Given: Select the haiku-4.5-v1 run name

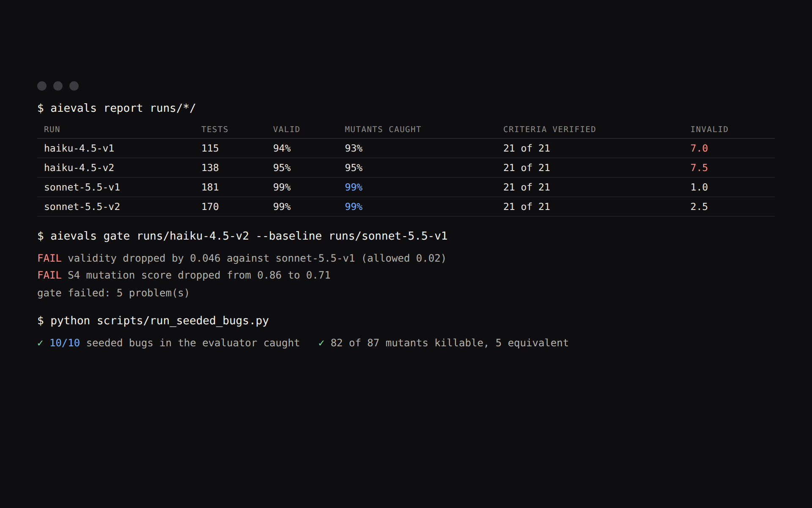Looking at the screenshot, I should pos(79,148).
